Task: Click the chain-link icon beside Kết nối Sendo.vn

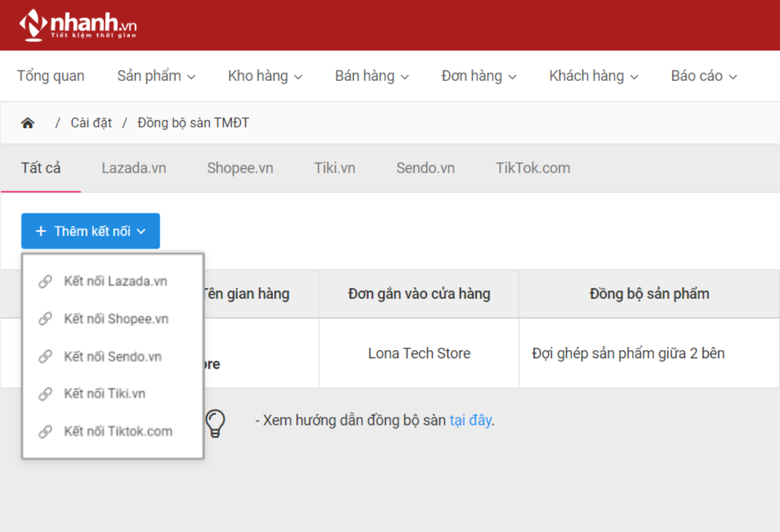Action: click(45, 356)
